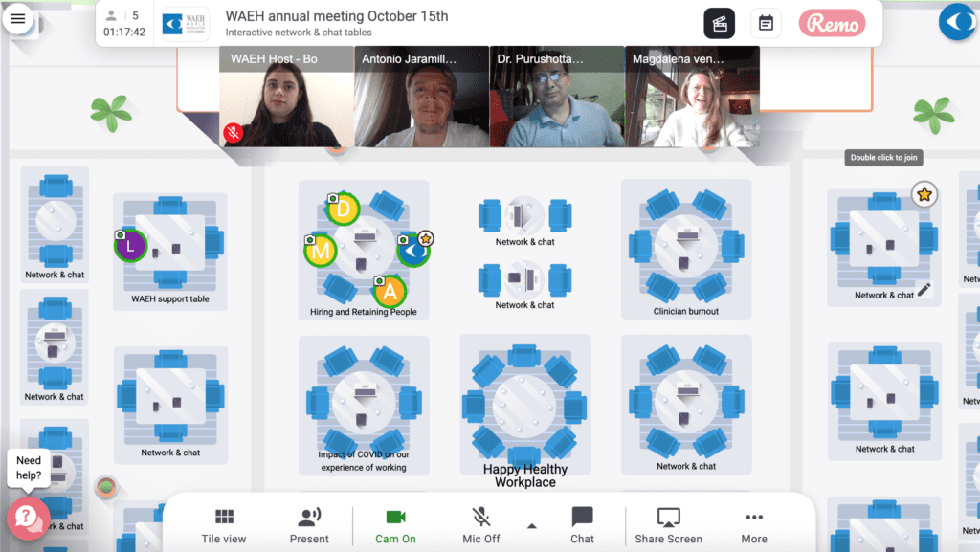980x552 pixels.
Task: Turn off camera with Cam On
Action: [x=395, y=526]
